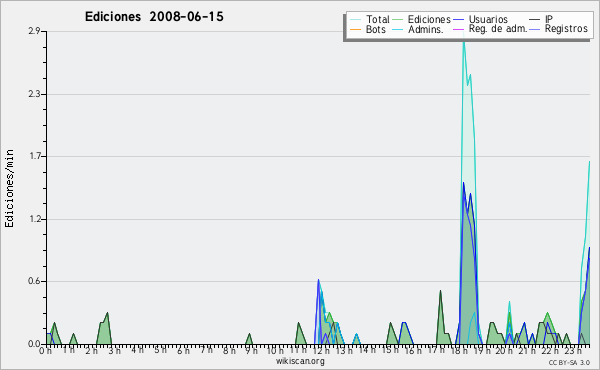This screenshot has width=600, height=370.
Task: Click the '3 h' x-axis label
Action: 114,350
